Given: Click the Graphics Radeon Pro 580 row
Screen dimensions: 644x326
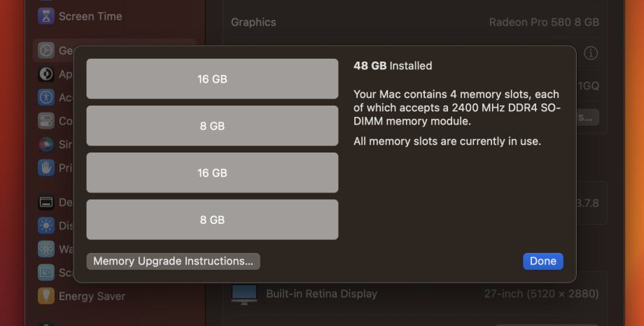Looking at the screenshot, I should coord(414,22).
